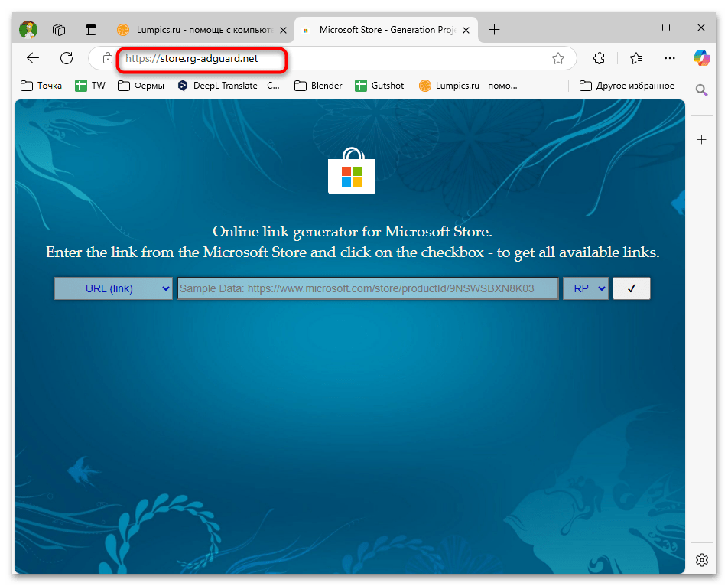Add a sidebar app with plus icon

(701, 140)
